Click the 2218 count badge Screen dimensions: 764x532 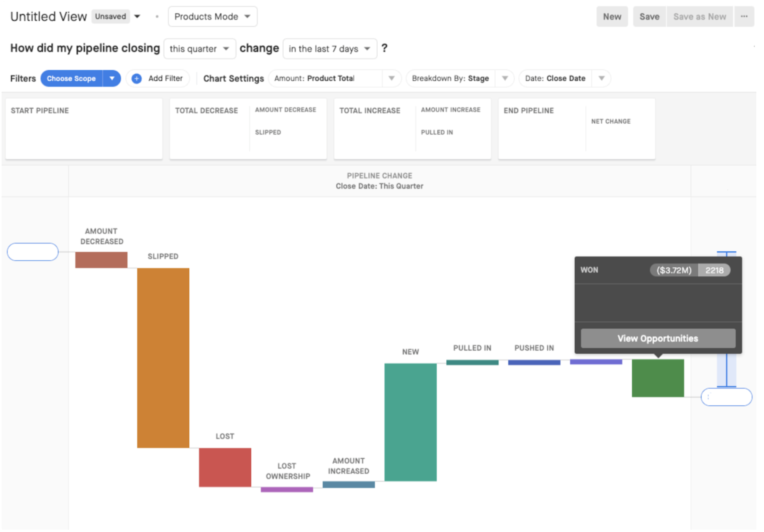point(714,270)
